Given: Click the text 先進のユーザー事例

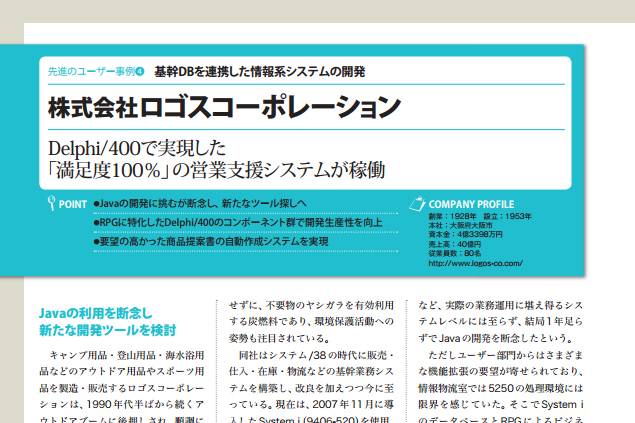Looking at the screenshot, I should (92, 72).
